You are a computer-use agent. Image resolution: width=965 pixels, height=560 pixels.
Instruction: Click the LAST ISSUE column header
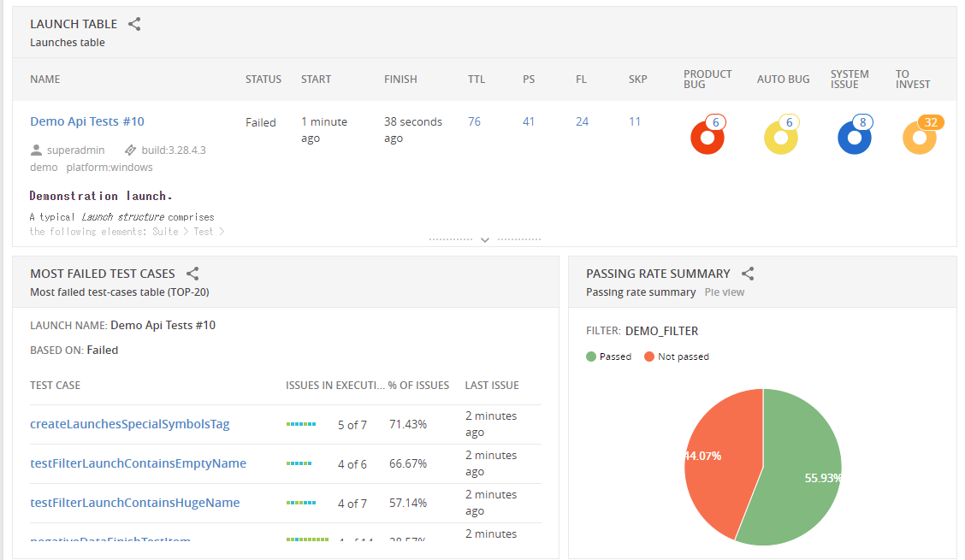(x=492, y=386)
